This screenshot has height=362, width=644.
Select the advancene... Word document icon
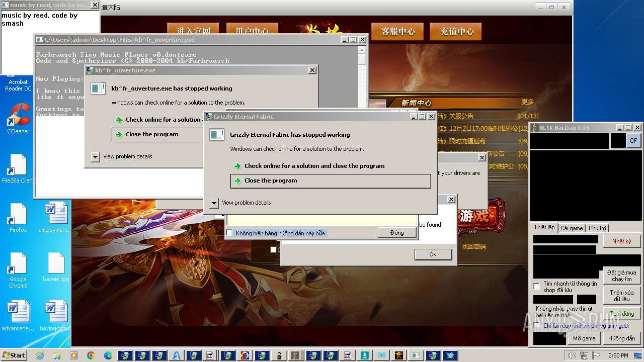[18, 316]
